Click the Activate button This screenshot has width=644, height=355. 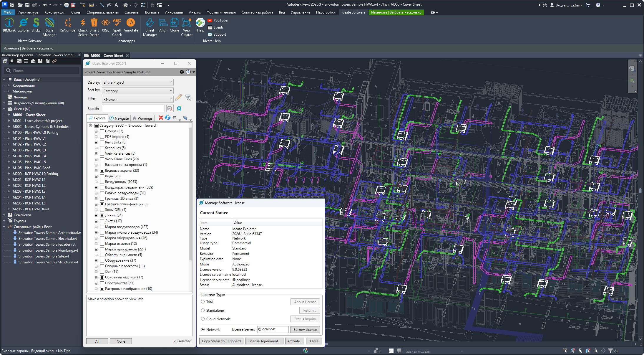[x=295, y=341]
